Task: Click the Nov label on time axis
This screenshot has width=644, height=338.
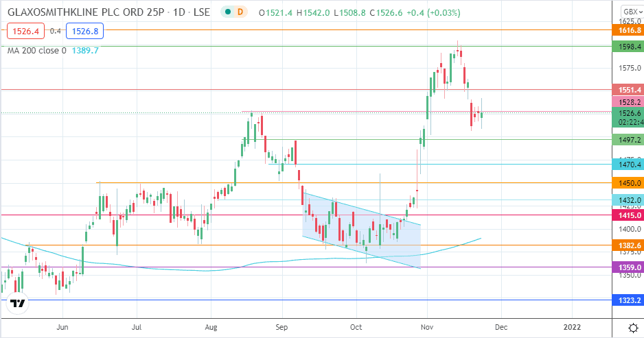Action: 427,327
